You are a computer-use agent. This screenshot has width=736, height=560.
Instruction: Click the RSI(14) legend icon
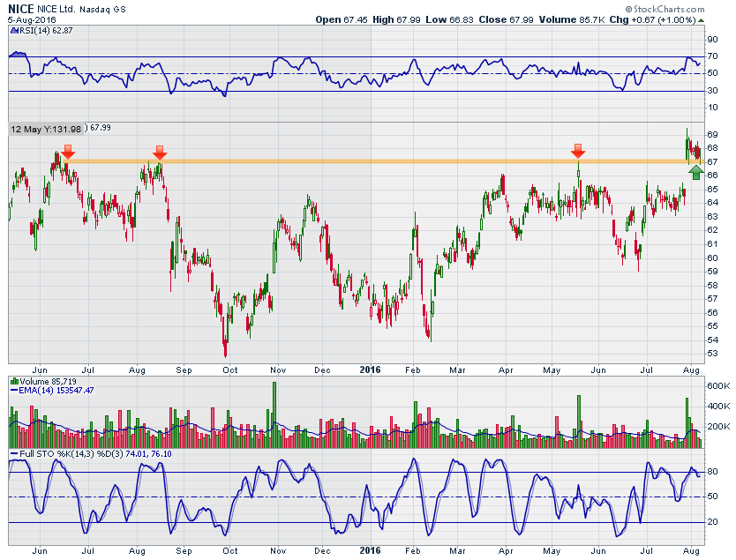(13, 31)
